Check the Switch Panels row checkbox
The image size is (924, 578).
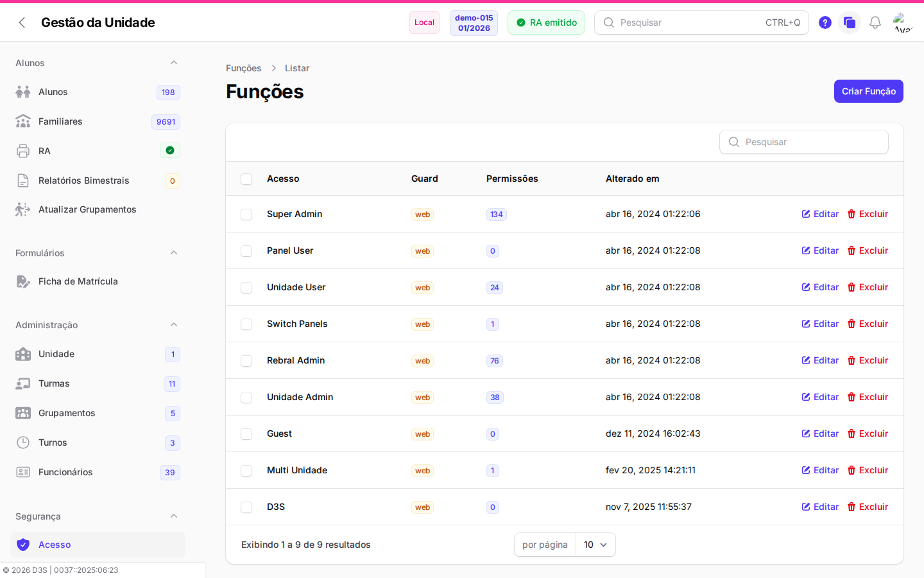pos(246,324)
